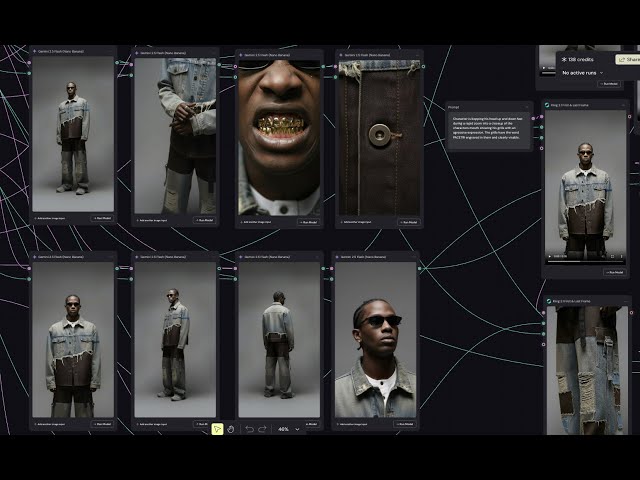Click the credits sparkle icon
This screenshot has width=640, height=480.
[564, 60]
